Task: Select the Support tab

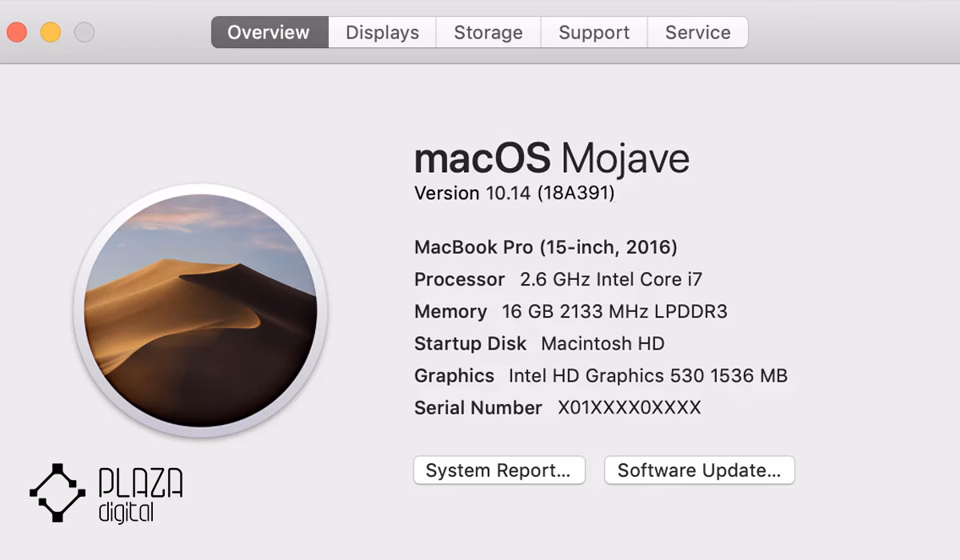Action: [x=594, y=33]
